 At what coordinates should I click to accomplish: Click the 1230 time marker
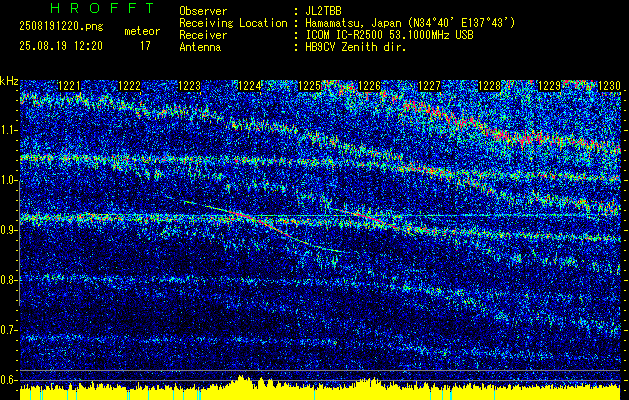point(609,86)
